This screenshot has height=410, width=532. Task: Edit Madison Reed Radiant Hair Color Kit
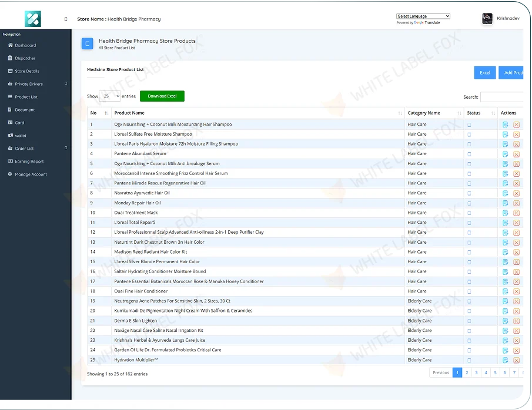pyautogui.click(x=505, y=253)
